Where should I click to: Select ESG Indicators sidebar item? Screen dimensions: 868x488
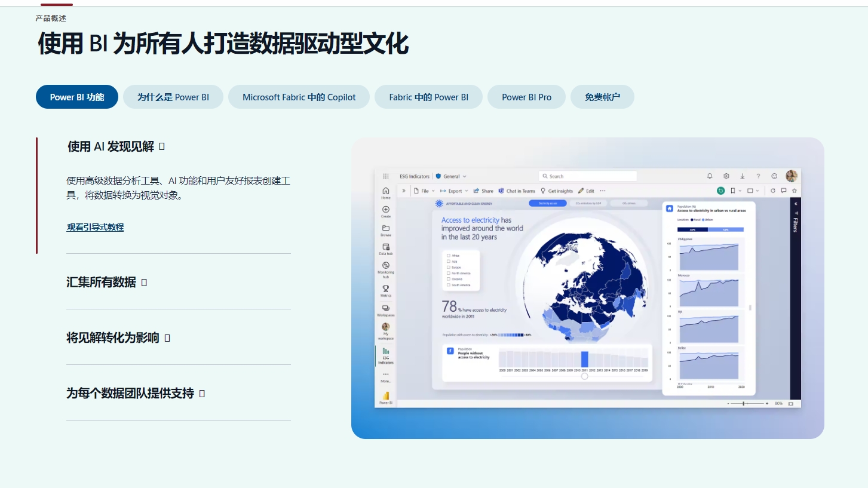(x=386, y=355)
